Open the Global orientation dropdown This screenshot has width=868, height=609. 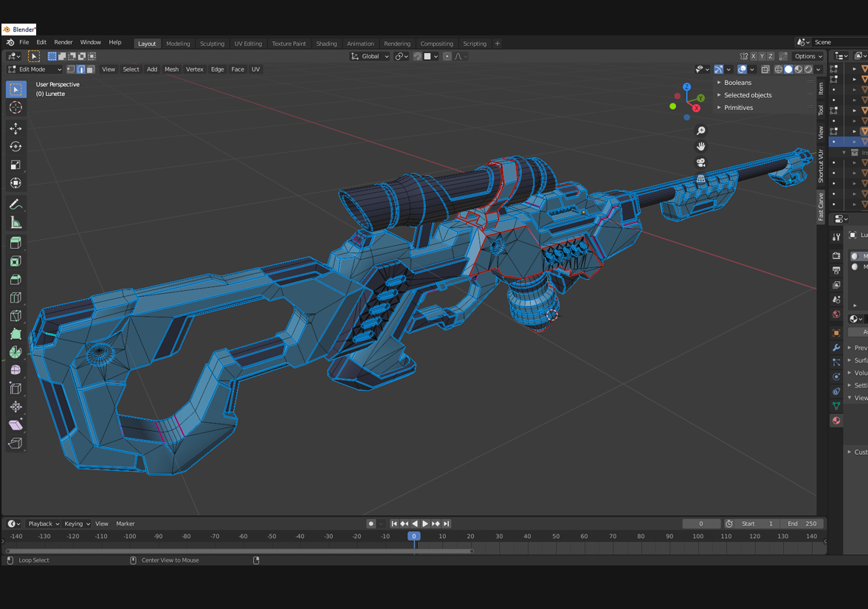[x=370, y=56]
